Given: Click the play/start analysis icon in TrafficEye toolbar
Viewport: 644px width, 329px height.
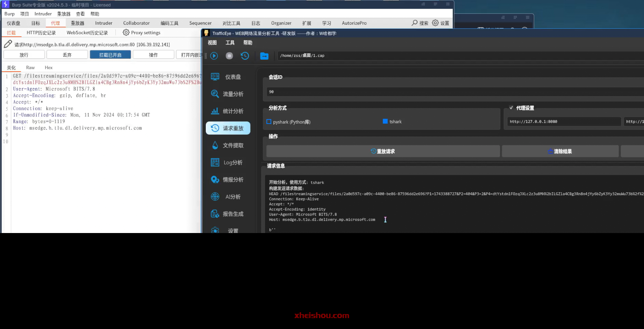Looking at the screenshot, I should coord(214,56).
